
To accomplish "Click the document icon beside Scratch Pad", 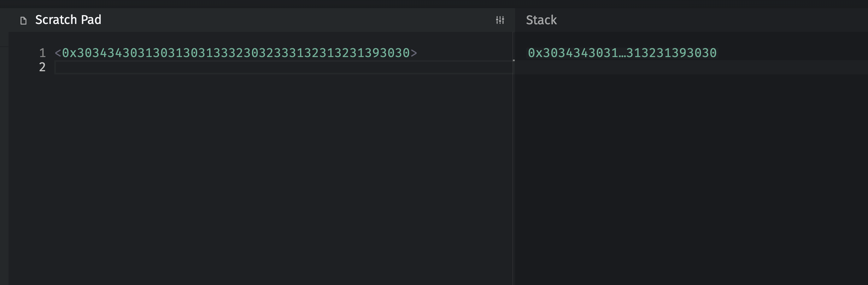I will [23, 20].
